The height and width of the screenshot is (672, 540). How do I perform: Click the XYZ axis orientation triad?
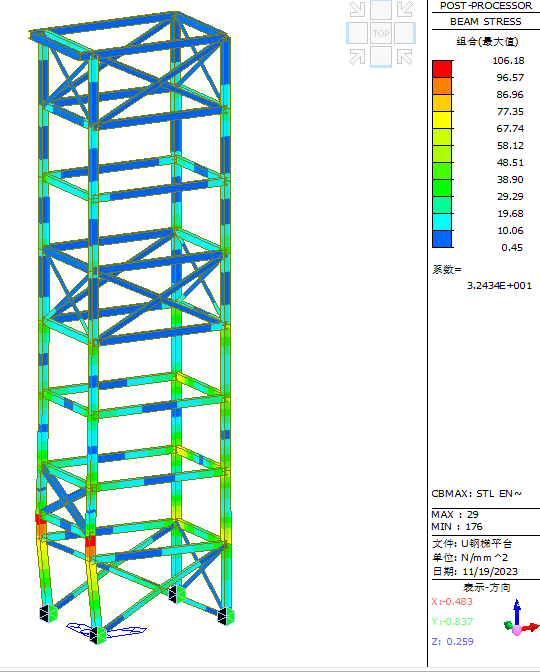(x=521, y=619)
